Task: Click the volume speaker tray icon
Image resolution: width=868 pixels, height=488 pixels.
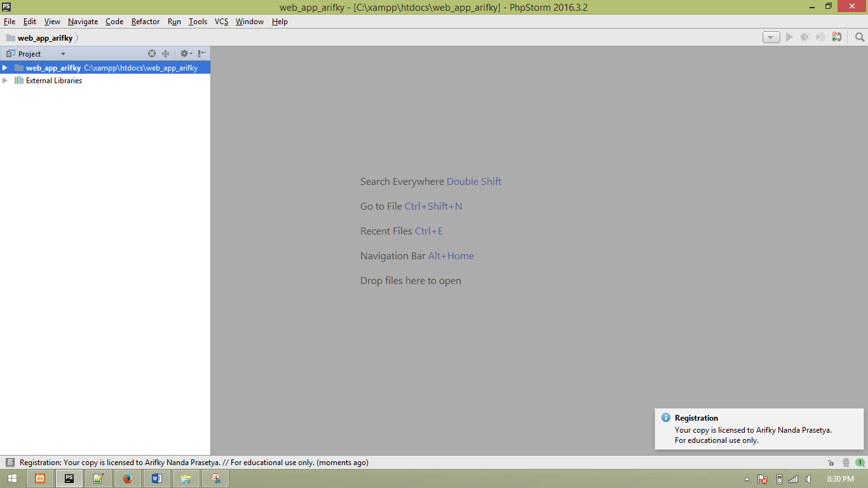Action: (x=808, y=479)
